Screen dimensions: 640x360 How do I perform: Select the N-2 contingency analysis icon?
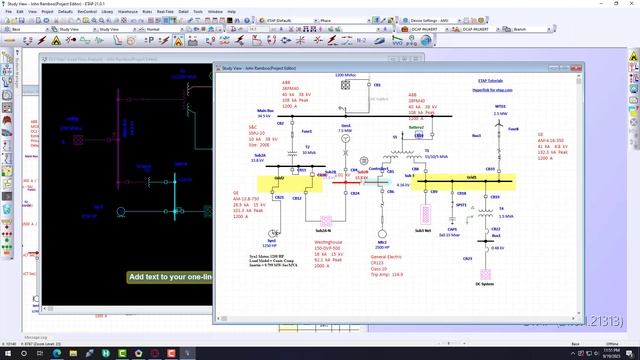(361, 40)
